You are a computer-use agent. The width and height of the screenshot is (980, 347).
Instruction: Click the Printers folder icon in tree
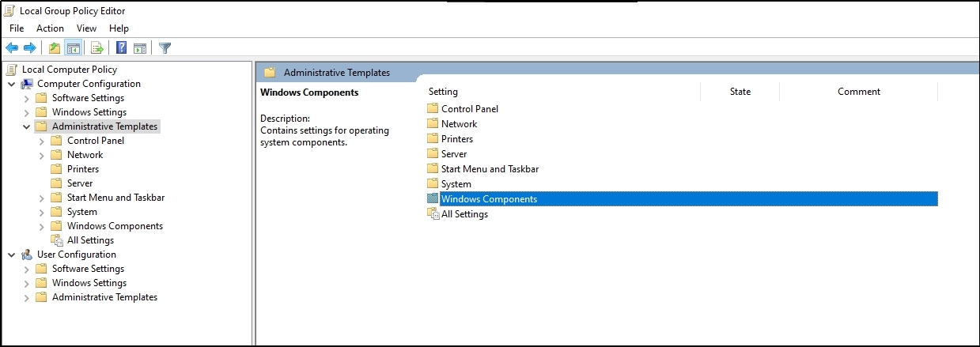tap(56, 169)
